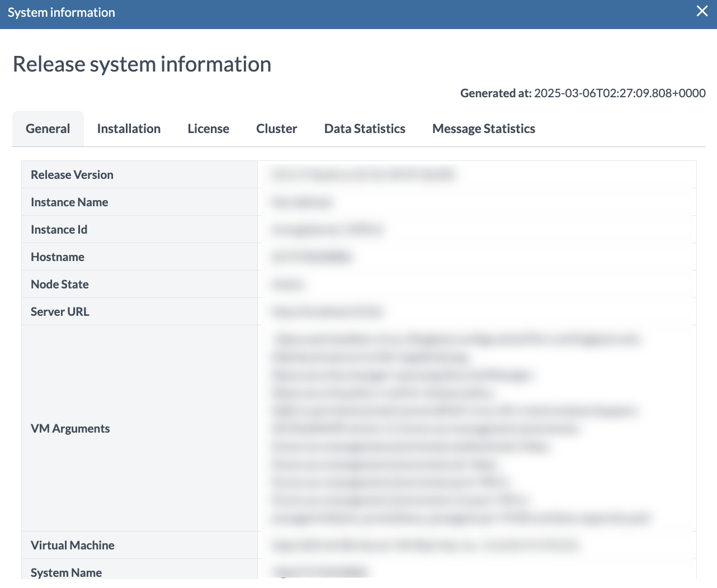Viewport: 717px width, 588px height.
Task: Open the Data Statistics tab
Action: coord(365,129)
